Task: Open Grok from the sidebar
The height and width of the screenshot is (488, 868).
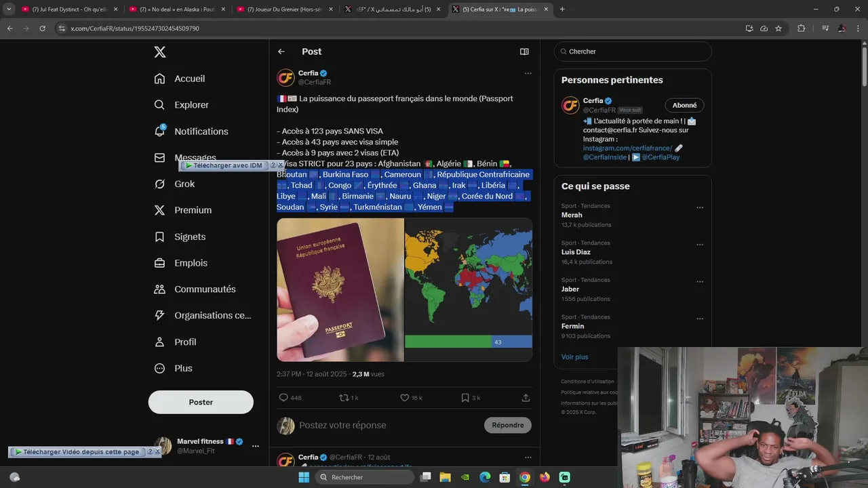Action: point(174,184)
